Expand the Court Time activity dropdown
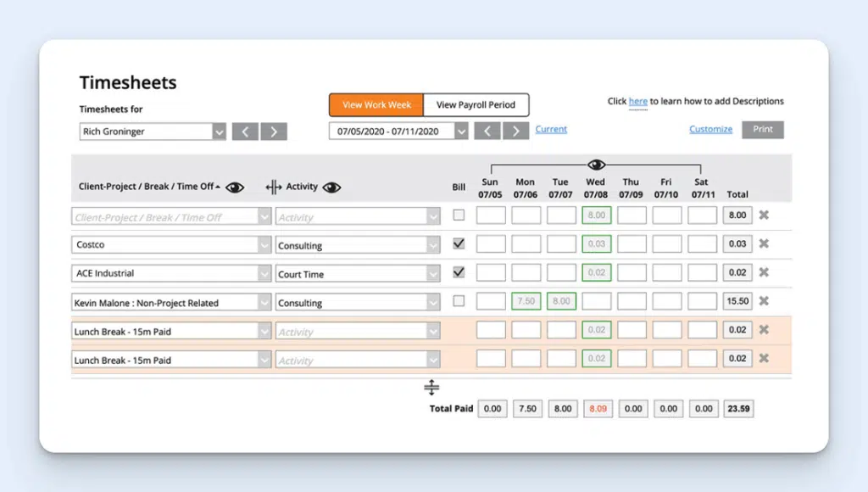 click(x=433, y=274)
